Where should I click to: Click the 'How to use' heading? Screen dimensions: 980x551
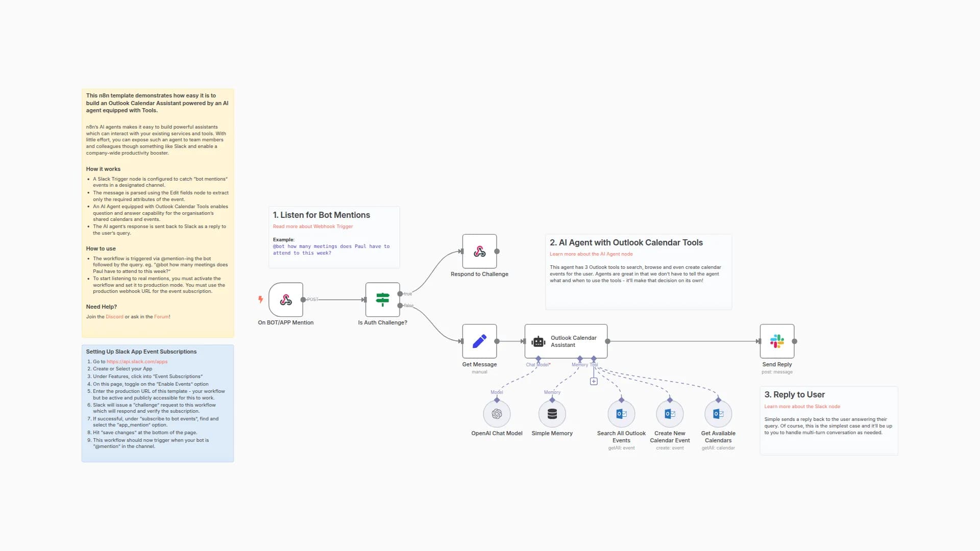(x=101, y=248)
